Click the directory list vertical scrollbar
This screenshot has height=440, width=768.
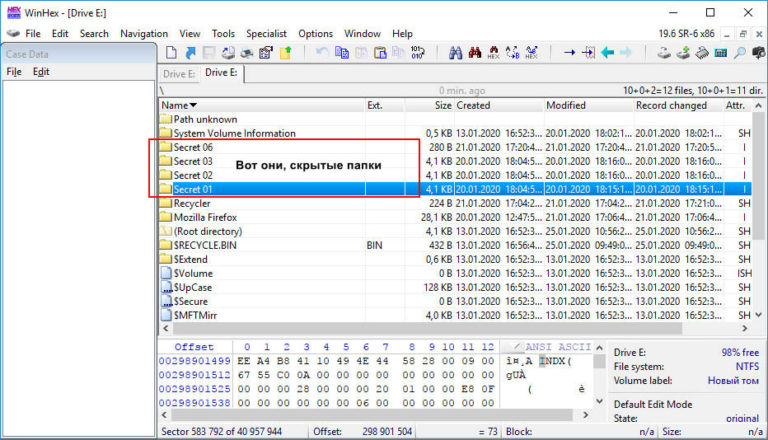coord(759,220)
